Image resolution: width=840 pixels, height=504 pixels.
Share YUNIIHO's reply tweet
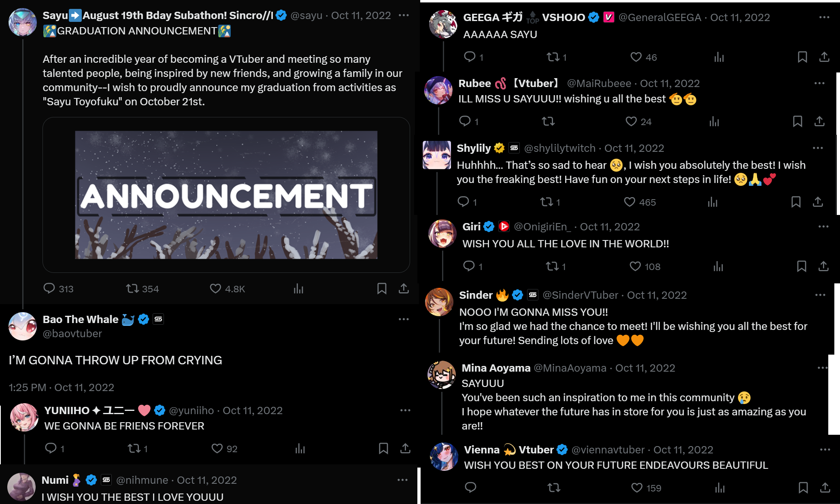405,449
